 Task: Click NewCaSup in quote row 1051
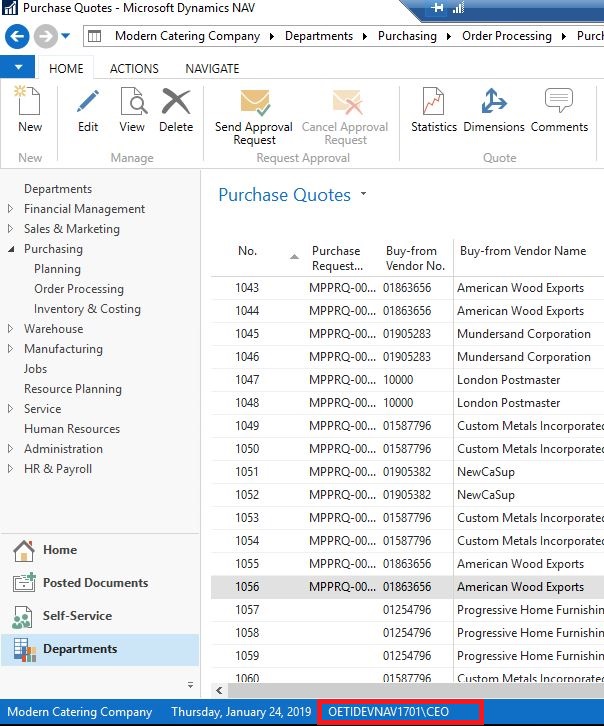[x=486, y=472]
